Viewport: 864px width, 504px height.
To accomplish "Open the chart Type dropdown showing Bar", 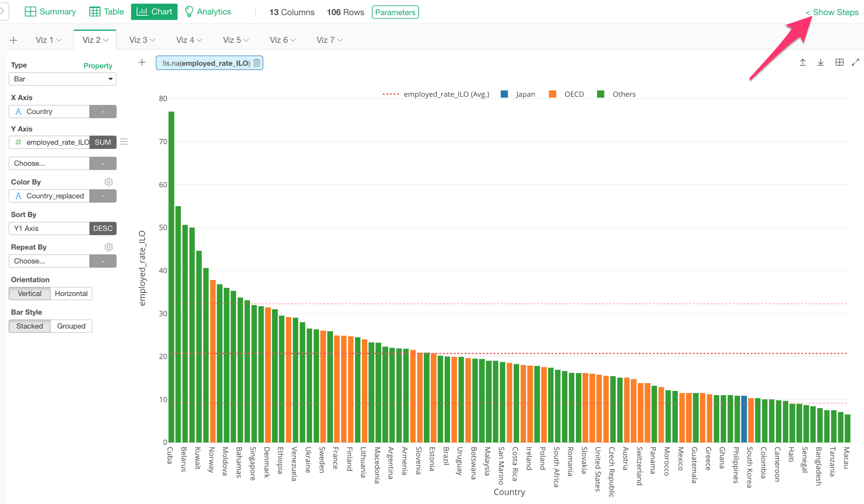I will point(62,79).
